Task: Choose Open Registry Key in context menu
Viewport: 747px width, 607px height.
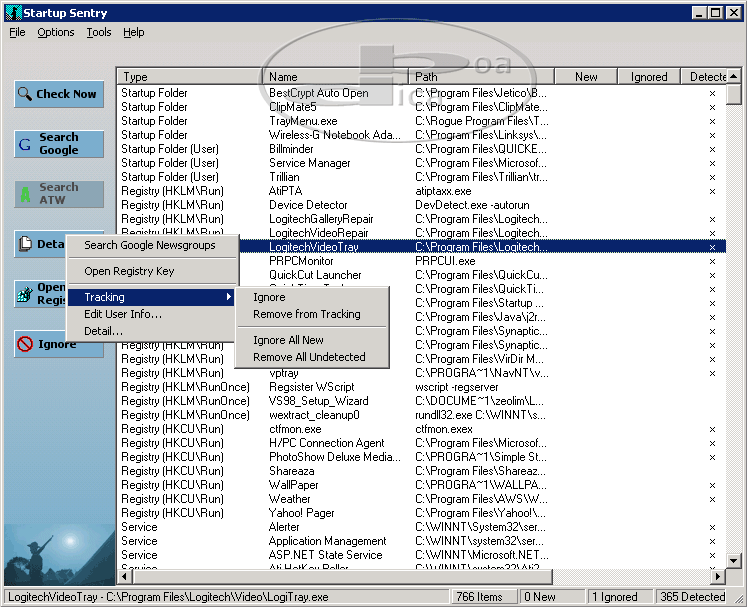Action: tap(129, 271)
